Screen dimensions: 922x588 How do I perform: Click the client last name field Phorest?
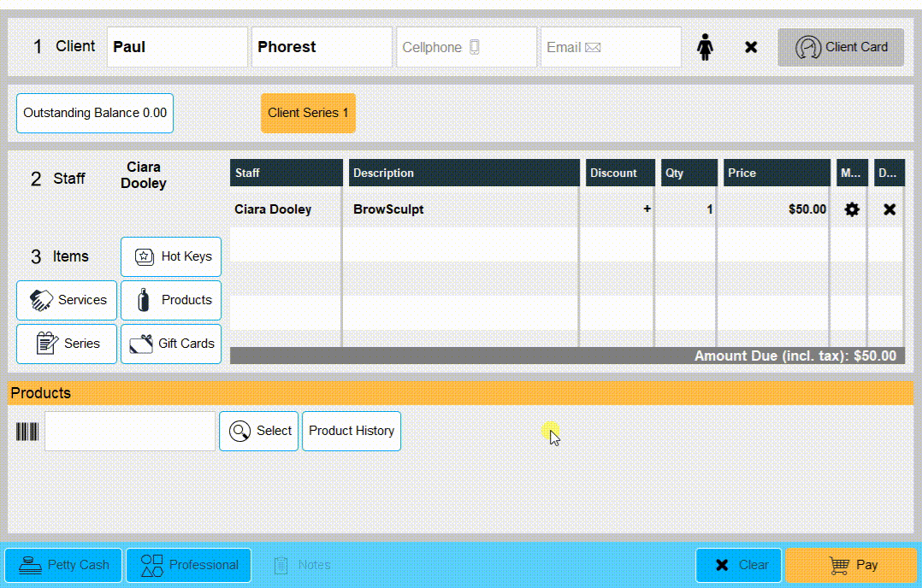pos(322,47)
